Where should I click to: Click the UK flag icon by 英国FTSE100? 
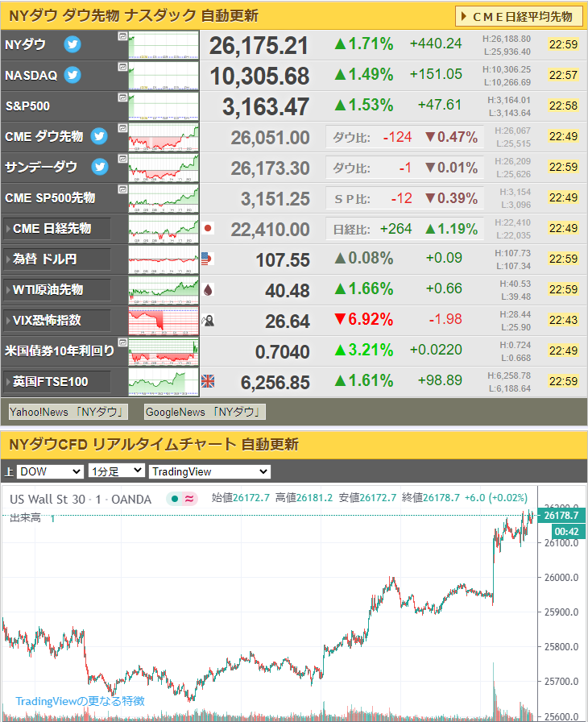[x=208, y=381]
